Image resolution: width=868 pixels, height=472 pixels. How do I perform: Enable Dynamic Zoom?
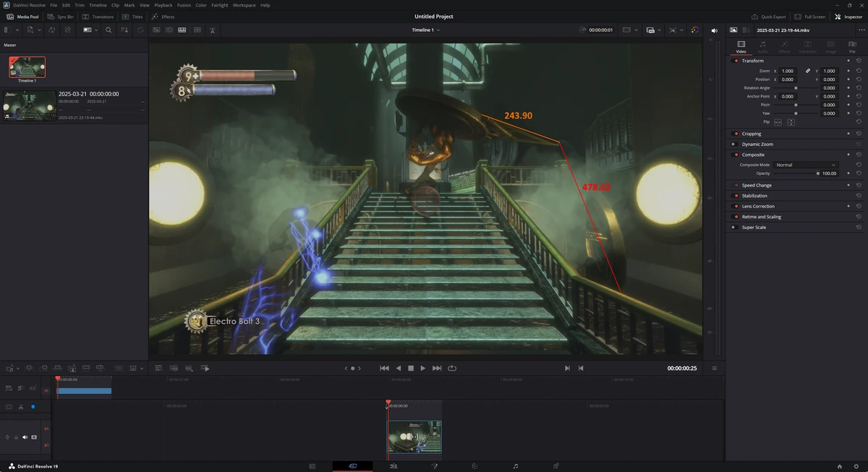click(x=733, y=145)
